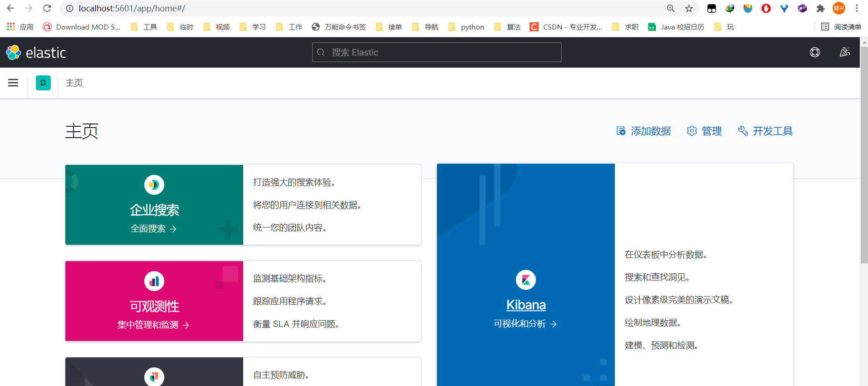The height and width of the screenshot is (386, 868).
Task: Open the 算法 bookmark folder
Action: coord(507,27)
